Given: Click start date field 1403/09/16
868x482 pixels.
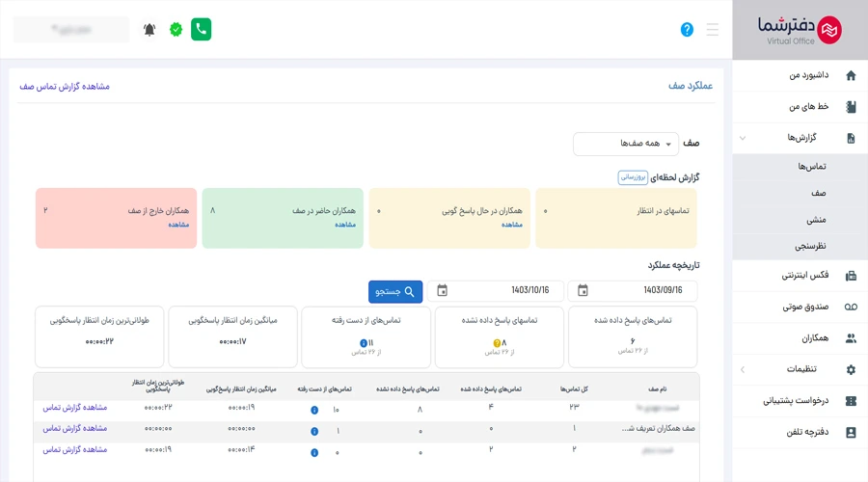Looking at the screenshot, I should point(633,290).
